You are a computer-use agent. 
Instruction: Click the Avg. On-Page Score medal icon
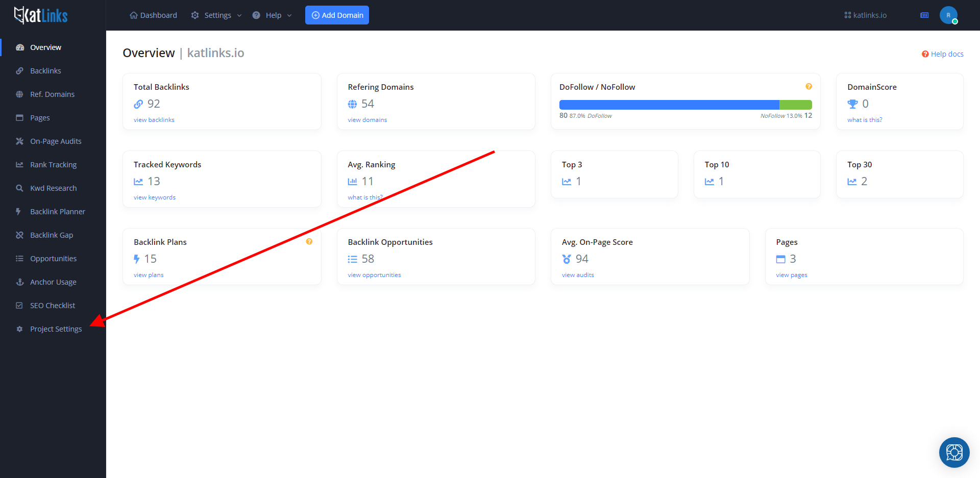click(x=567, y=259)
